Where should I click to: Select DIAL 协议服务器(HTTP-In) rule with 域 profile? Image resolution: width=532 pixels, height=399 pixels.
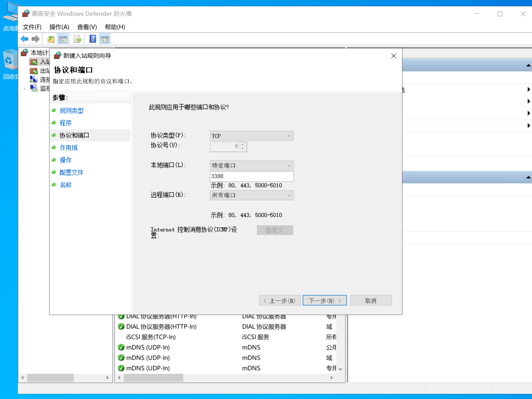coord(161,326)
